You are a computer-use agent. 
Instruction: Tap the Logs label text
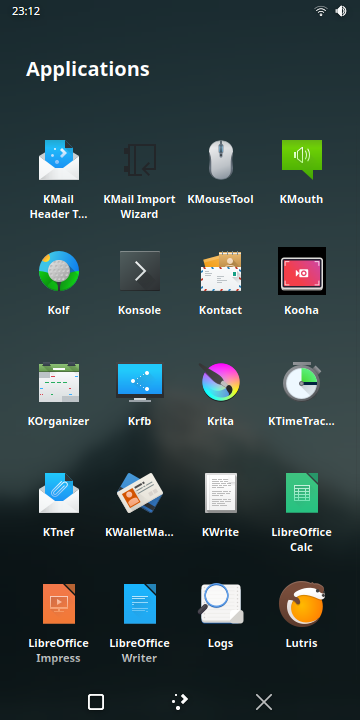pyautogui.click(x=220, y=644)
